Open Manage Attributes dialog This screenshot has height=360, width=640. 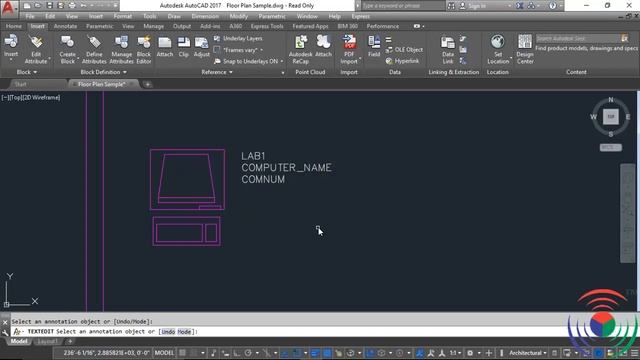pos(121,49)
